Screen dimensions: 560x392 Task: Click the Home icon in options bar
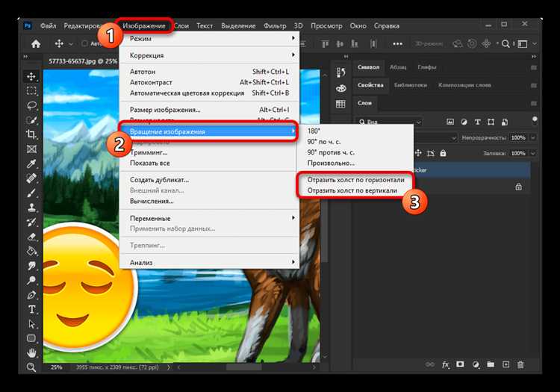pos(36,44)
